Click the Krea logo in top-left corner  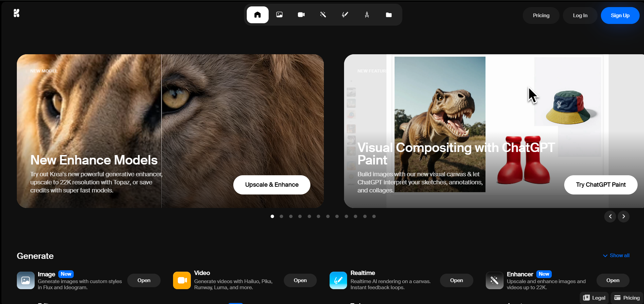point(16,13)
